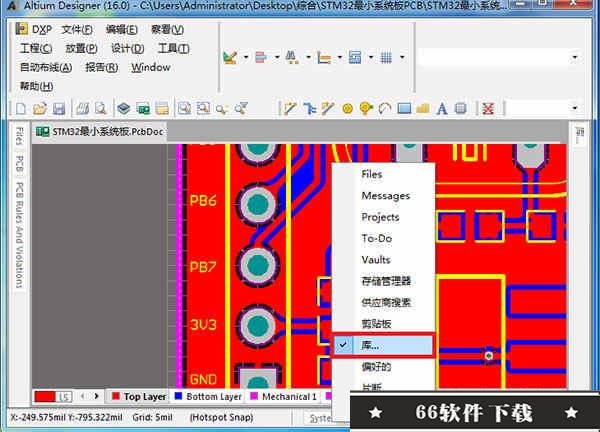The image size is (600, 432).
Task: Select the multi-route blue tool
Action: [x=309, y=109]
